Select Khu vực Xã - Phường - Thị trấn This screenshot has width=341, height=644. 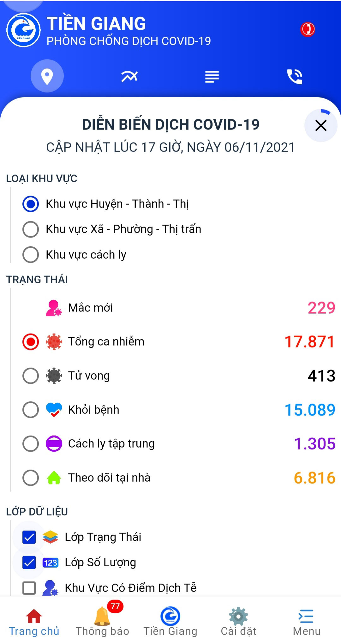coord(31,229)
